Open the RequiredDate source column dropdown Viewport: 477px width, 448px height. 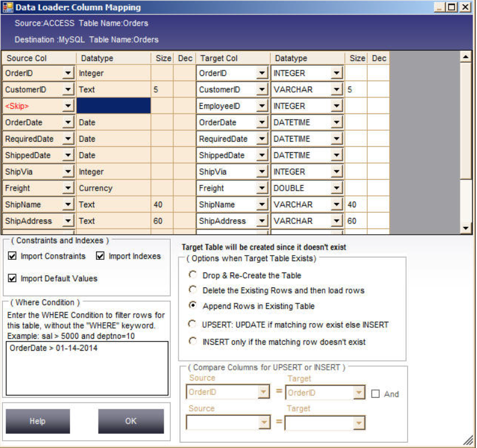(x=68, y=139)
